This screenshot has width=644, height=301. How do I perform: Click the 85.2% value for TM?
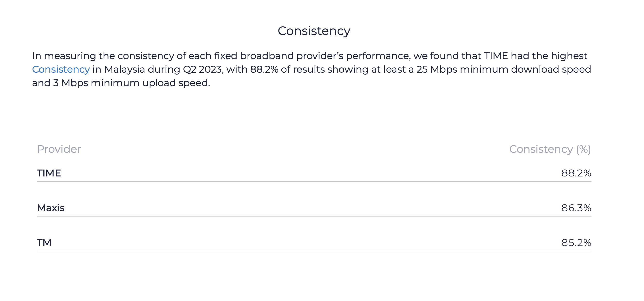(x=576, y=243)
